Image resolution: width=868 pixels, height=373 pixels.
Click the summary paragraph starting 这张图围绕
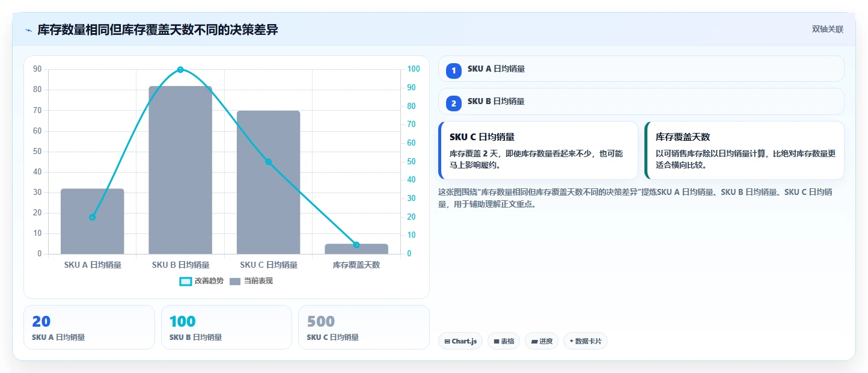(x=635, y=198)
